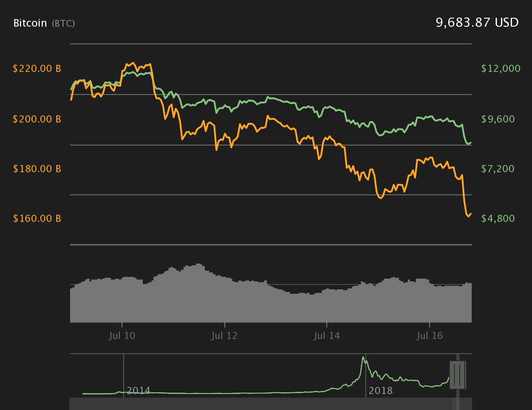Click the $4,800 price axis label
The image size is (532, 410).
[498, 218]
